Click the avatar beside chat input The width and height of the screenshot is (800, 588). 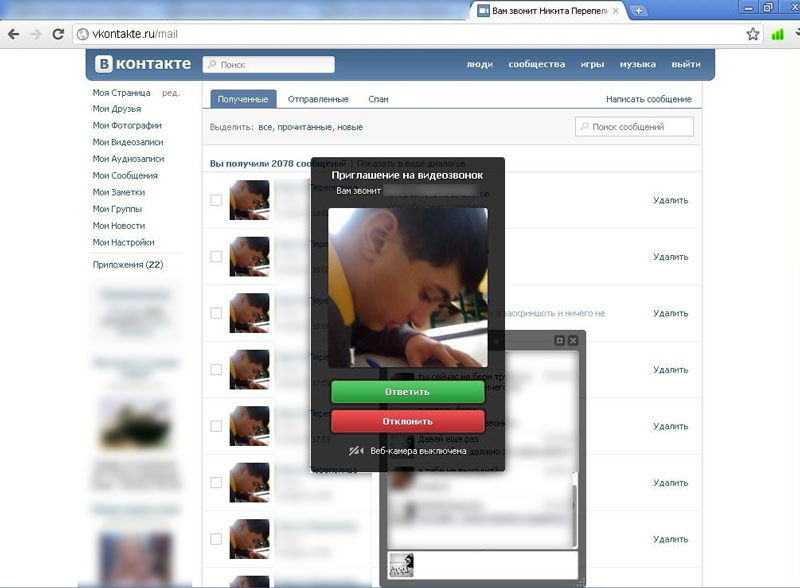(x=401, y=565)
